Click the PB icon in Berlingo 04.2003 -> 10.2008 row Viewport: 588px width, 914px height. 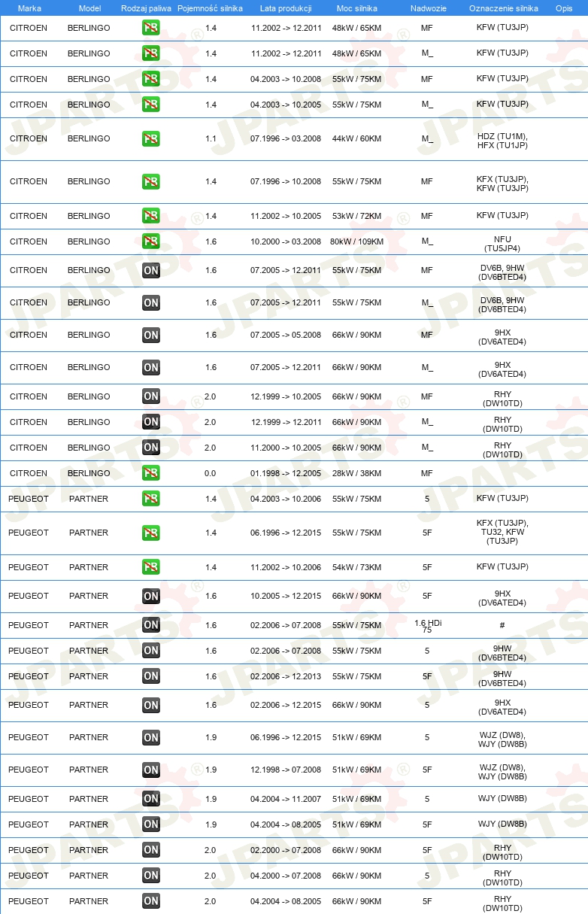point(151,79)
